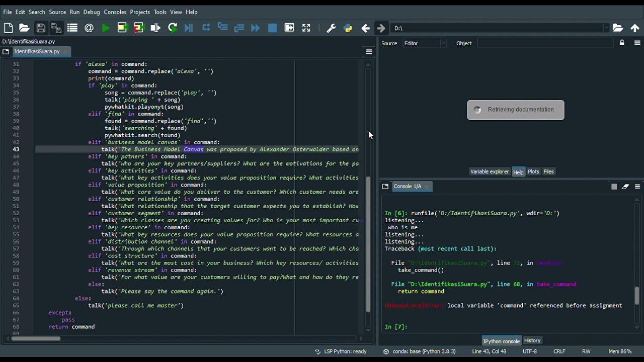The width and height of the screenshot is (644, 362).
Task: Click the conda: base (Python 3.8.3) status
Action: (419, 351)
